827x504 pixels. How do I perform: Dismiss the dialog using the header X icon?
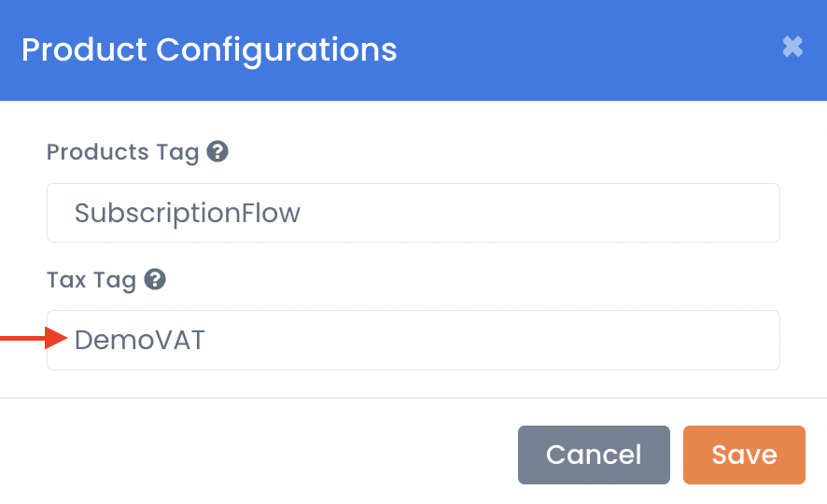pyautogui.click(x=792, y=47)
